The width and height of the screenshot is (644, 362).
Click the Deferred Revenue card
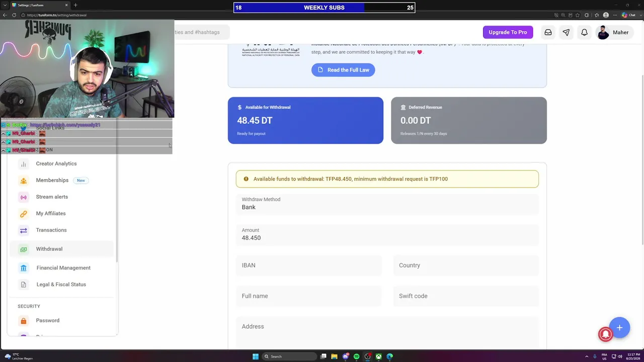(x=469, y=121)
